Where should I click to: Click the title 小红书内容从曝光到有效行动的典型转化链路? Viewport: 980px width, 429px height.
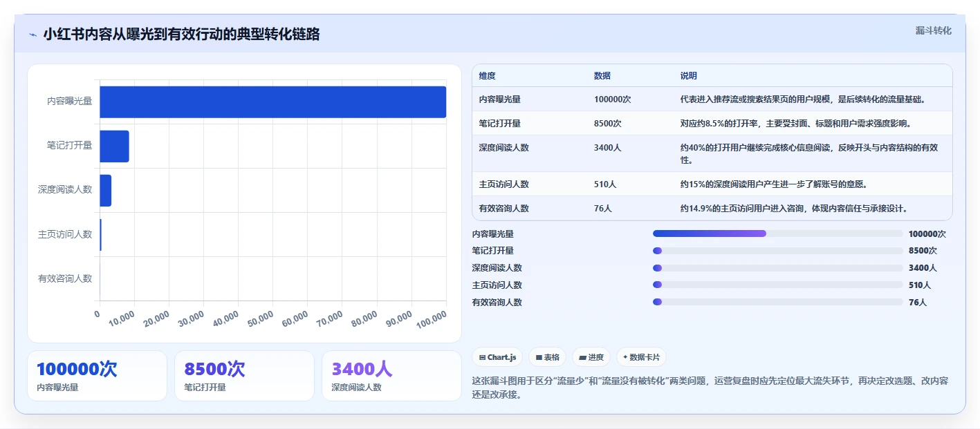click(x=181, y=35)
